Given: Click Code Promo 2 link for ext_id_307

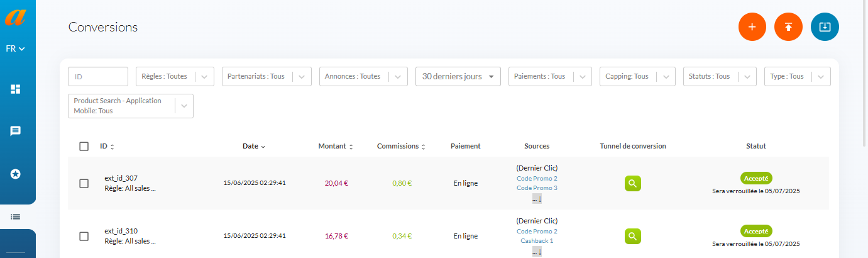Looking at the screenshot, I should coord(537,179).
